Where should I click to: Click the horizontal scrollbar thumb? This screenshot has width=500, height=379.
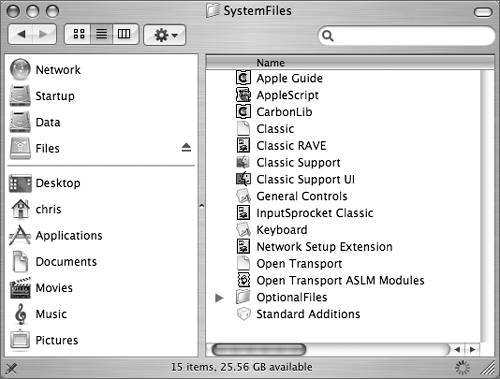click(x=259, y=350)
